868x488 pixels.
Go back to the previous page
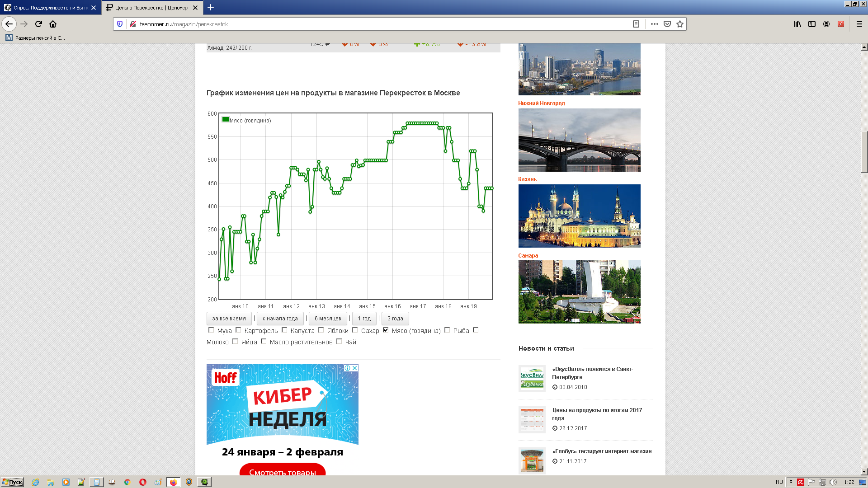[x=9, y=24]
